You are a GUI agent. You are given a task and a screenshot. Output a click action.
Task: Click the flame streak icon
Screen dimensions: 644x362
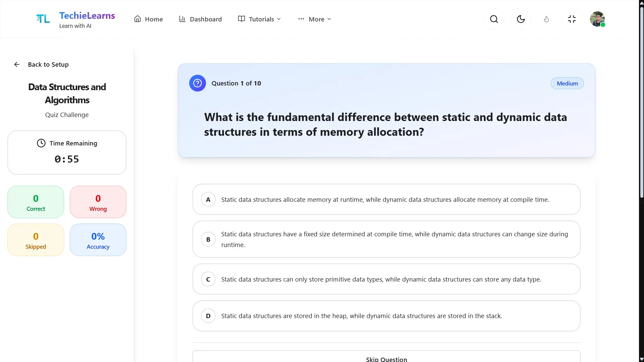[x=546, y=19]
